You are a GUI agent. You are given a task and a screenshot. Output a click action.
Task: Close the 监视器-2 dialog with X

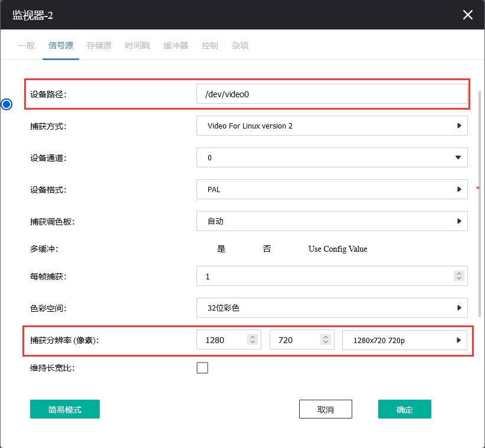(x=467, y=15)
